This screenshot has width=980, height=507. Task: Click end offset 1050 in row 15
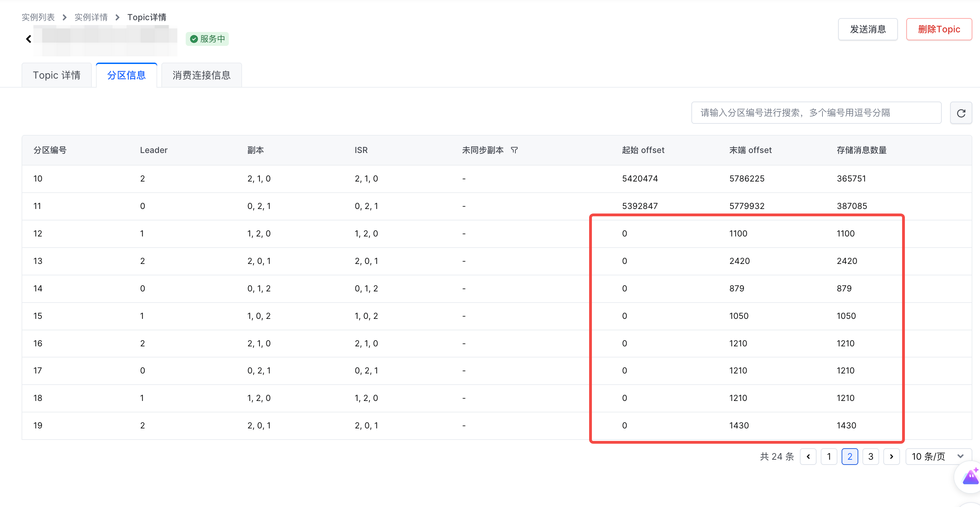(738, 316)
